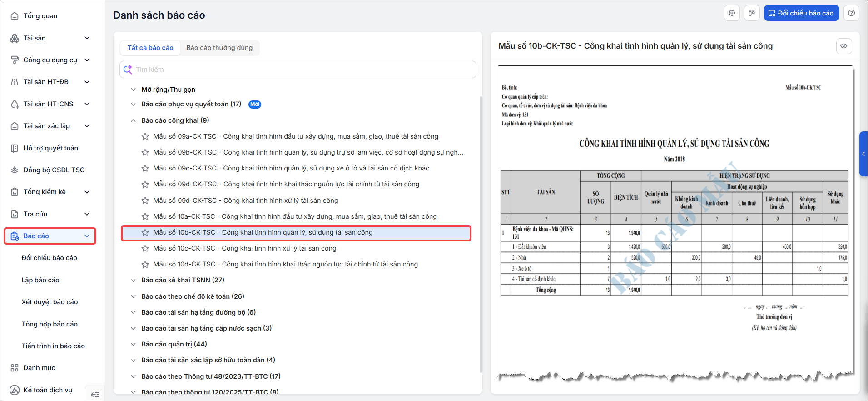Switch to Báo cáo thường dùng tab
This screenshot has width=868, height=401.
tap(219, 48)
